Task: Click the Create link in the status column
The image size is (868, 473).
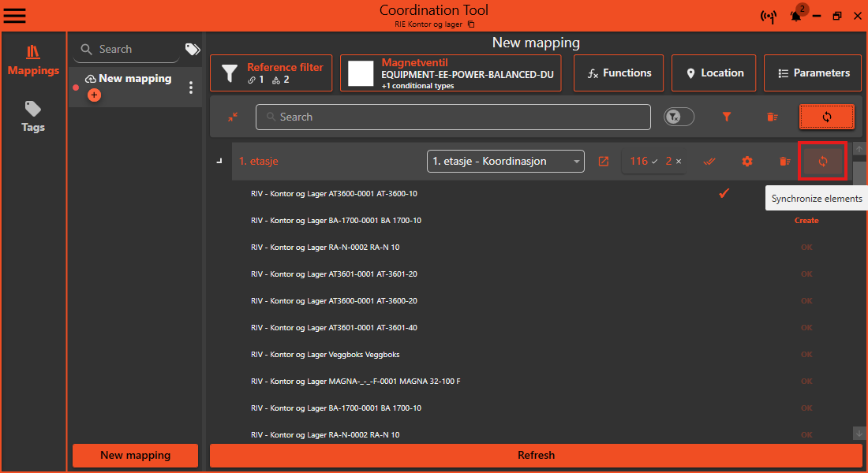Action: click(x=806, y=220)
